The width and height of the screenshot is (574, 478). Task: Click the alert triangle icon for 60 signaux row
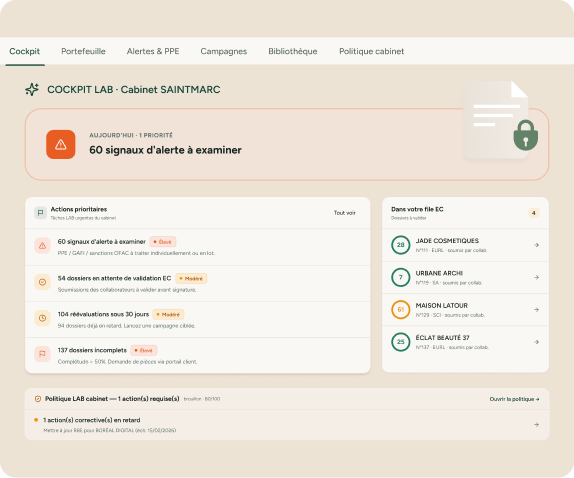42,246
